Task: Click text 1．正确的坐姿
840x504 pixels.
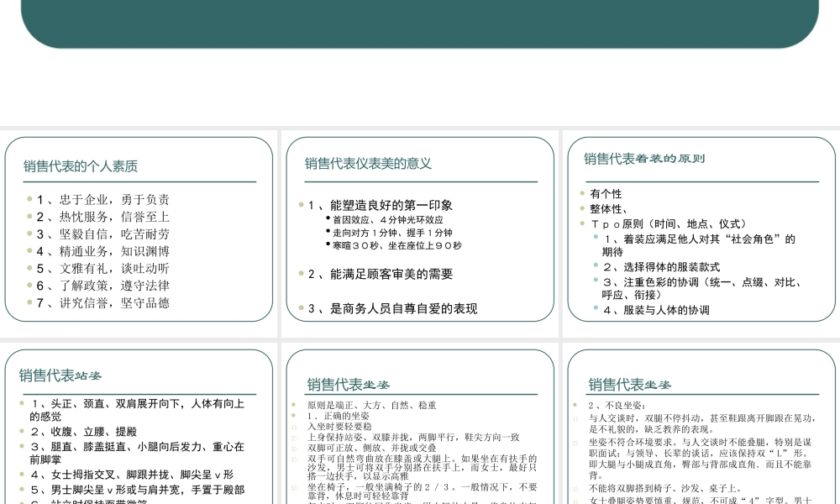Action: (x=338, y=416)
